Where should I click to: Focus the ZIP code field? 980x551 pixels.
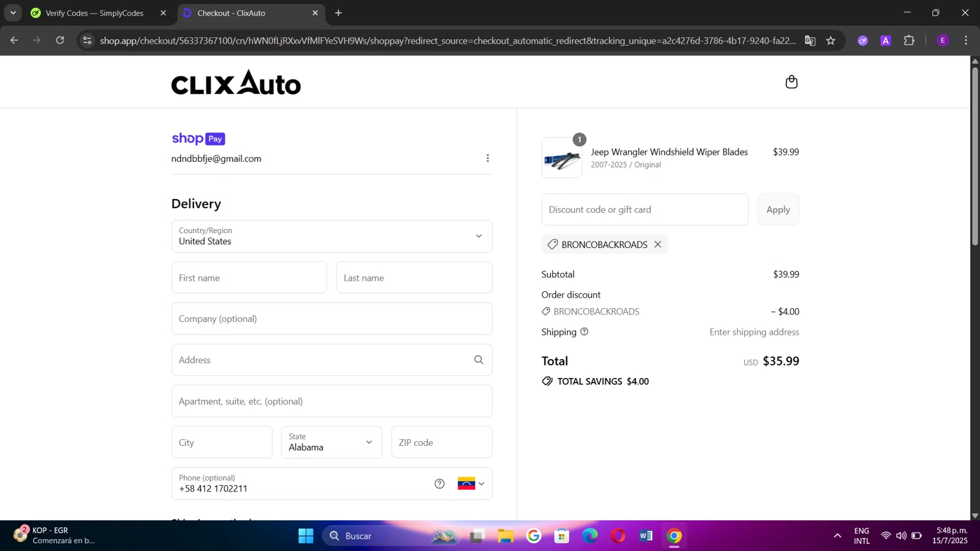[x=442, y=442]
